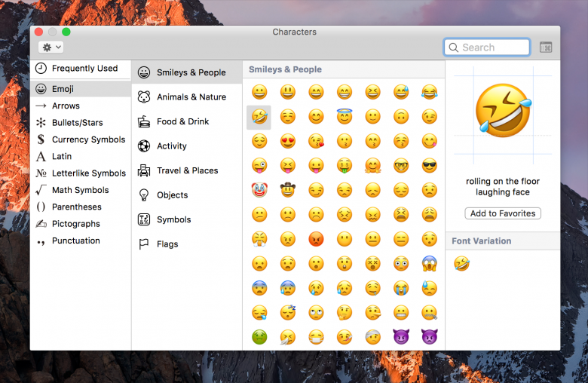The image size is (588, 383).
Task: Select the red angry face emoji
Action: point(316,239)
